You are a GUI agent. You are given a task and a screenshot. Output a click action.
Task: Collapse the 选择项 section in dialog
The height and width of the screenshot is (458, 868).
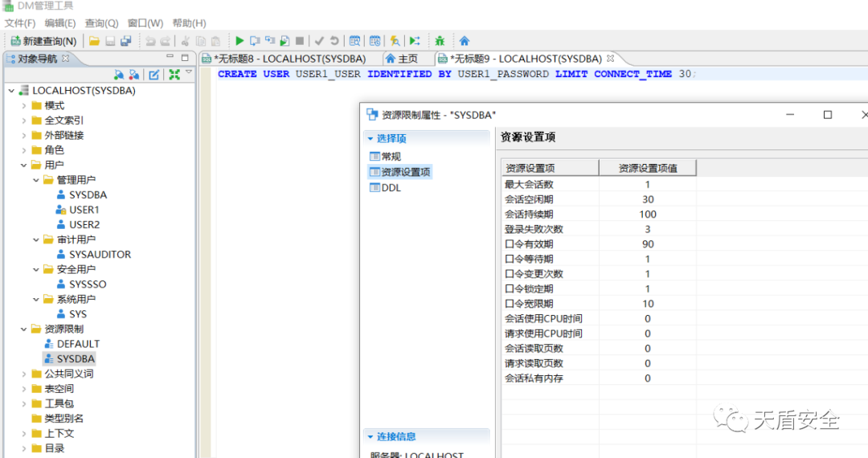click(x=370, y=138)
